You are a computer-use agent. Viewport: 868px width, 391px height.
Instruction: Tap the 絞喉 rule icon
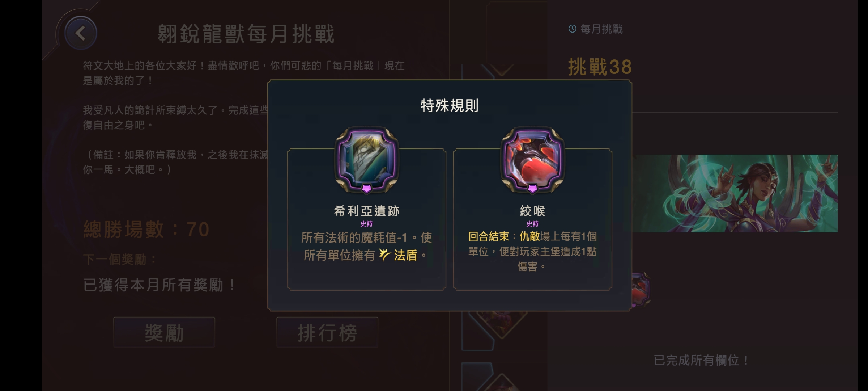[532, 159]
